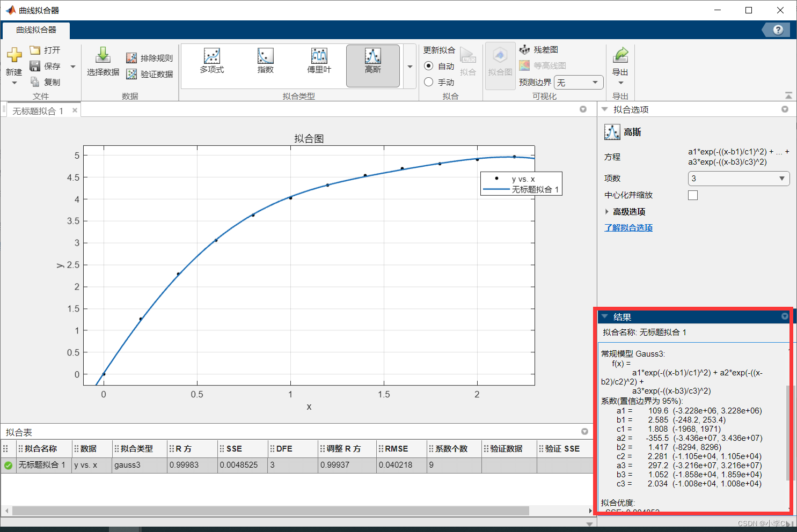Viewport: 797px width, 532px height.
Task: Click the 0.040218 RMSE cell
Action: pos(401,465)
